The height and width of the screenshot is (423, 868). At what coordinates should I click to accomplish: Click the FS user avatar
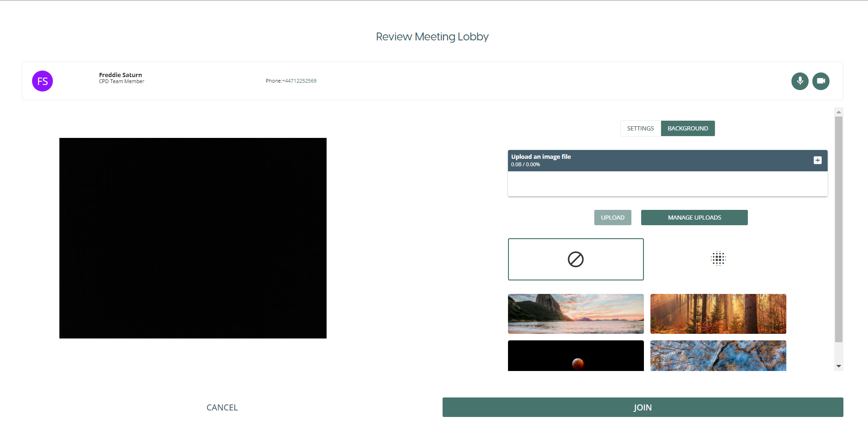(x=42, y=81)
